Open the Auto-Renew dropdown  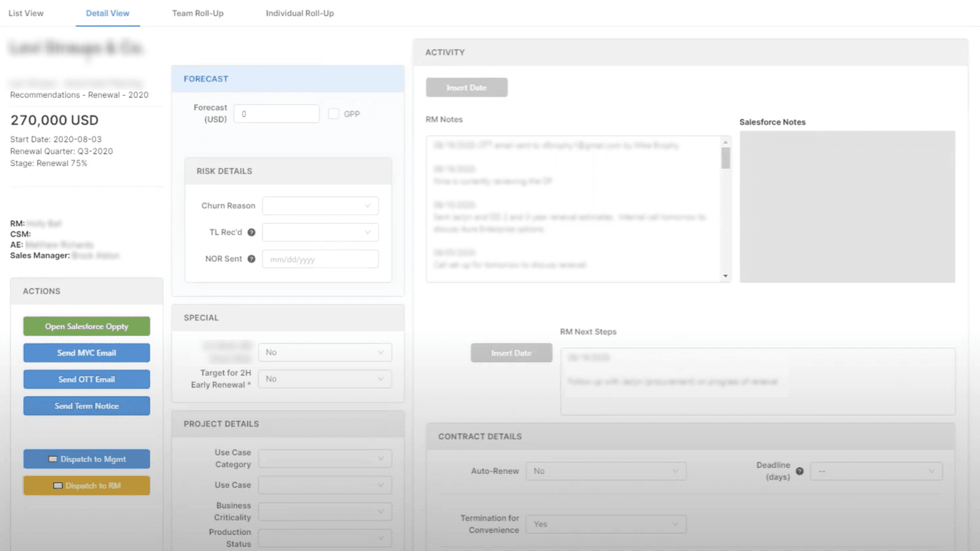(x=605, y=471)
